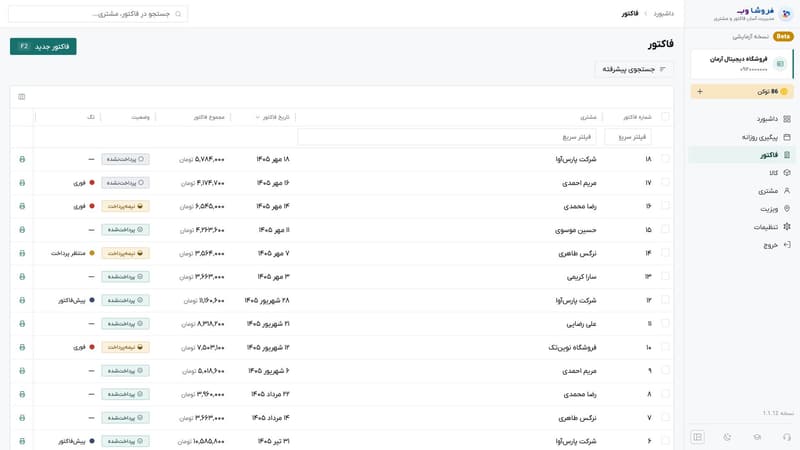Sort by the تاریخ فاکتور column arrow
This screenshot has height=450, width=800.
[x=258, y=117]
